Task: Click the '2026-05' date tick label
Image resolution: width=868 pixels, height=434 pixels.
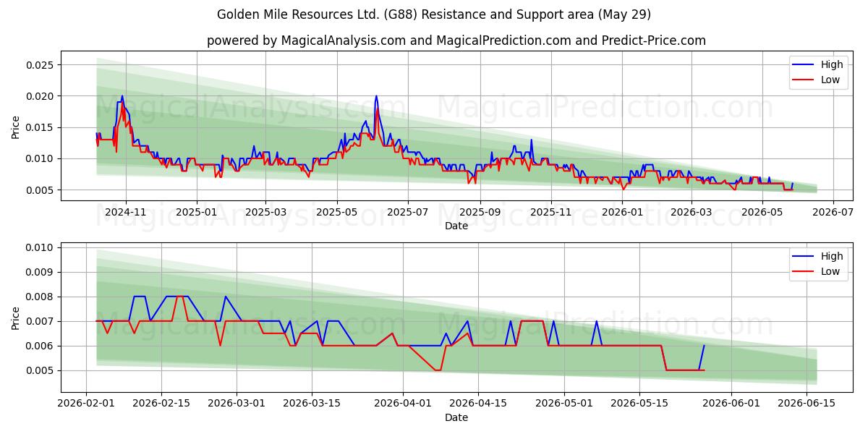Action: [x=761, y=213]
